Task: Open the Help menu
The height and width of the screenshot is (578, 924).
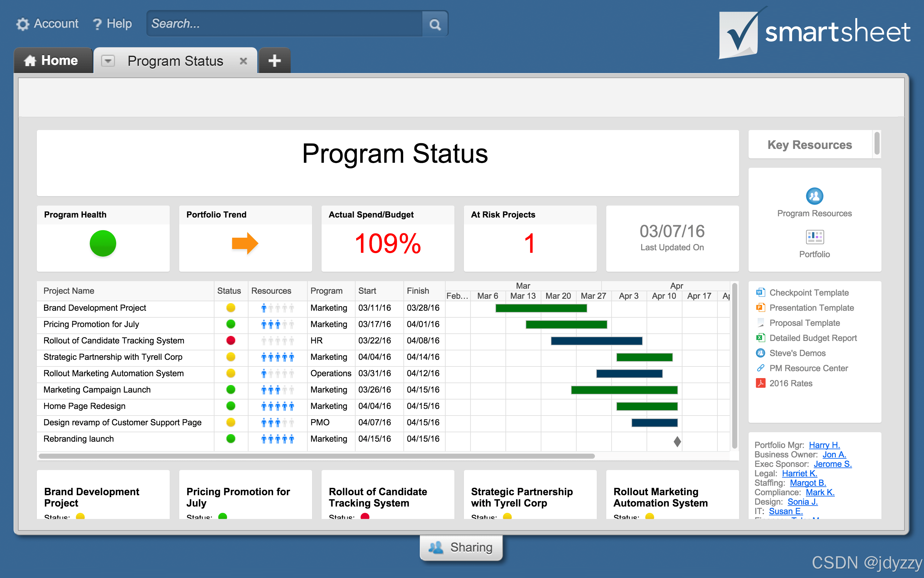Action: point(112,24)
